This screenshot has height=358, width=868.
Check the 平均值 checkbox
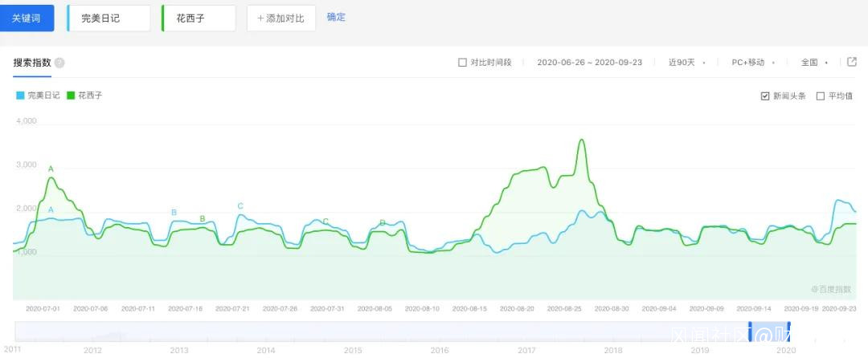pos(821,96)
